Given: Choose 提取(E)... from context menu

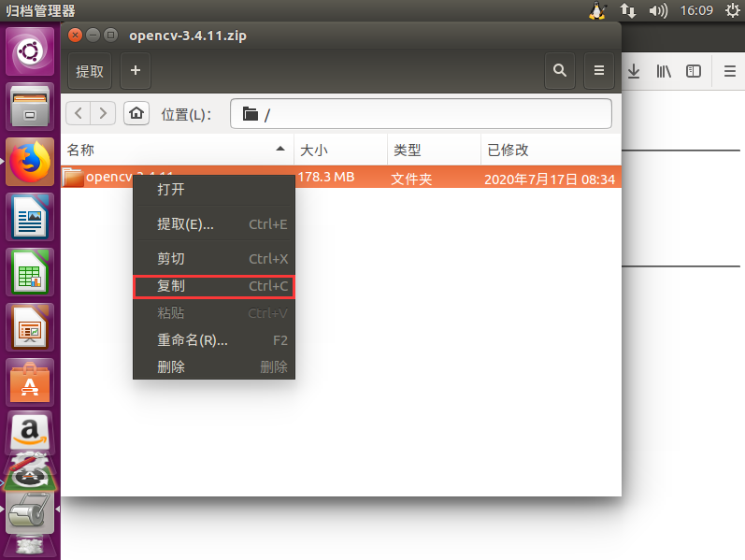Looking at the screenshot, I should click(x=214, y=223).
